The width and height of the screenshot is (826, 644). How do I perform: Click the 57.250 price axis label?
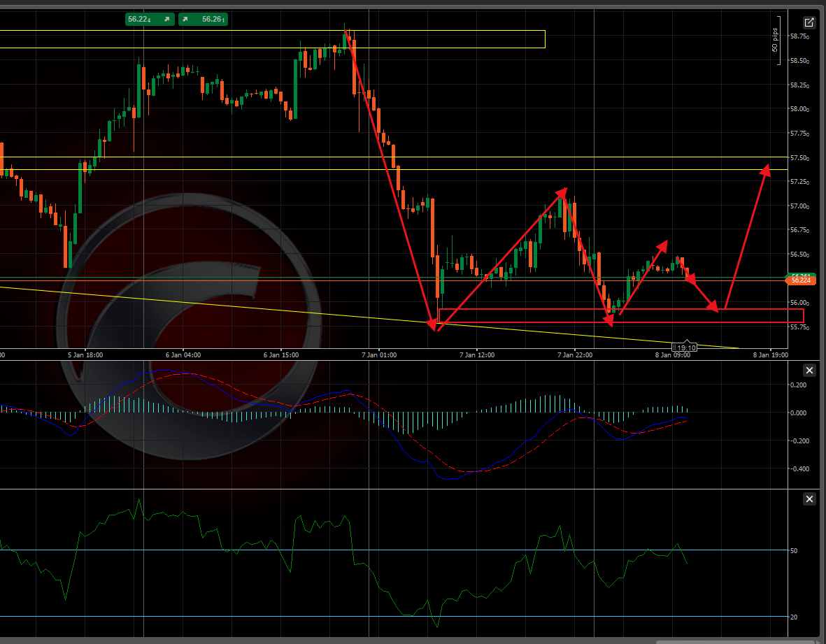799,182
